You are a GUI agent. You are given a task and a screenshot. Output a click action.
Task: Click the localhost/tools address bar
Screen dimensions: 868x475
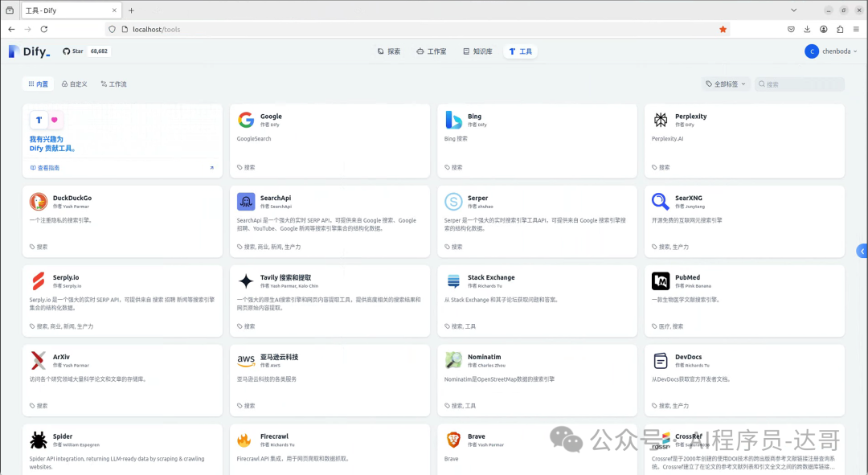[417, 30]
